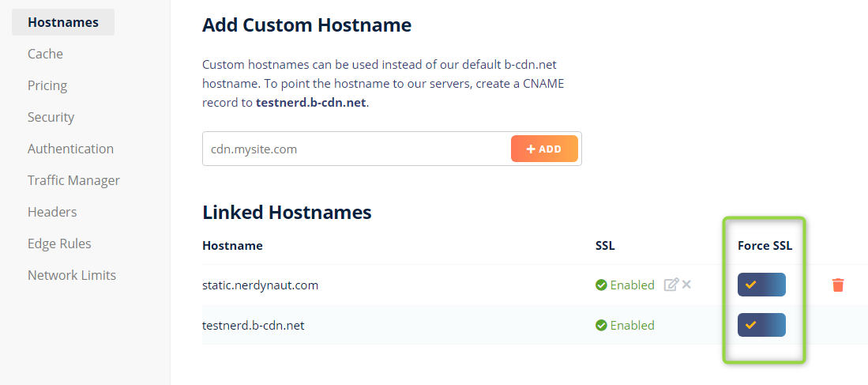Click the Force SSL column header

(765, 245)
